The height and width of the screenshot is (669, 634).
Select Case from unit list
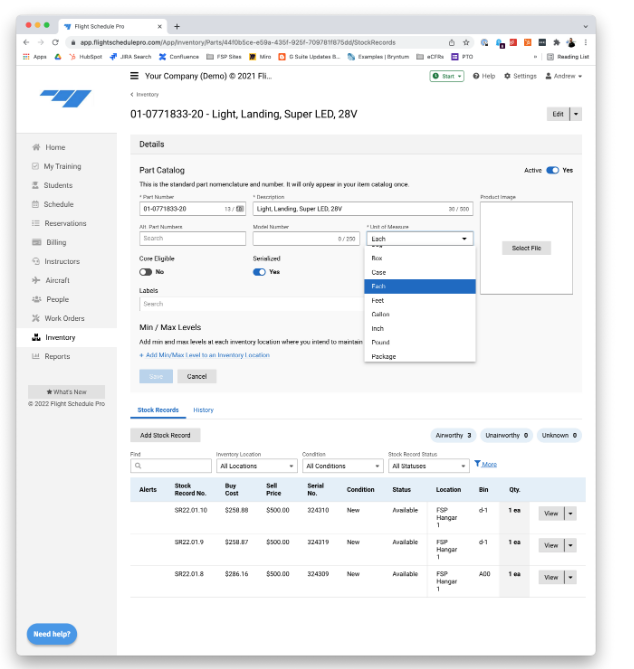click(420, 272)
